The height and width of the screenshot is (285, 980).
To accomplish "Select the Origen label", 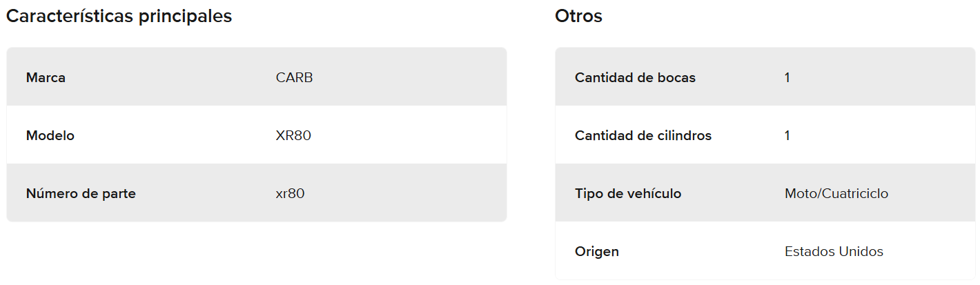I will [x=596, y=252].
